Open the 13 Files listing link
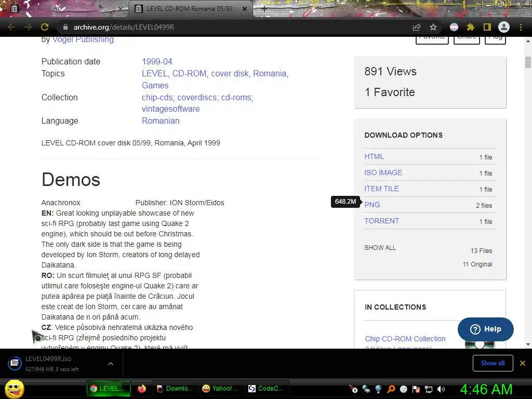 (x=481, y=251)
